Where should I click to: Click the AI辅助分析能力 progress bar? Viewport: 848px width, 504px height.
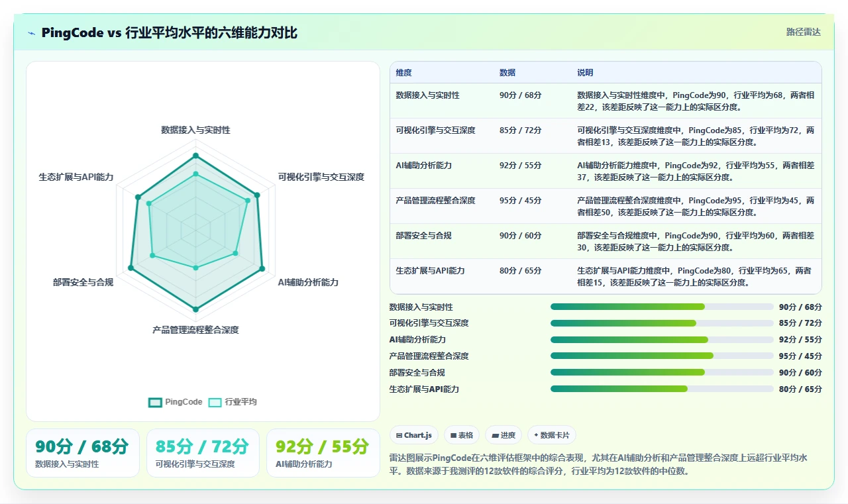coord(662,340)
